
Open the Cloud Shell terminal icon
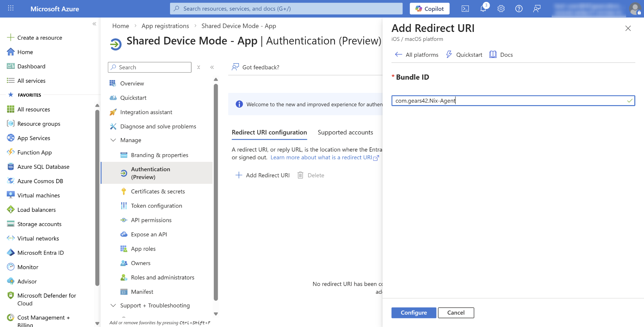[x=465, y=9]
